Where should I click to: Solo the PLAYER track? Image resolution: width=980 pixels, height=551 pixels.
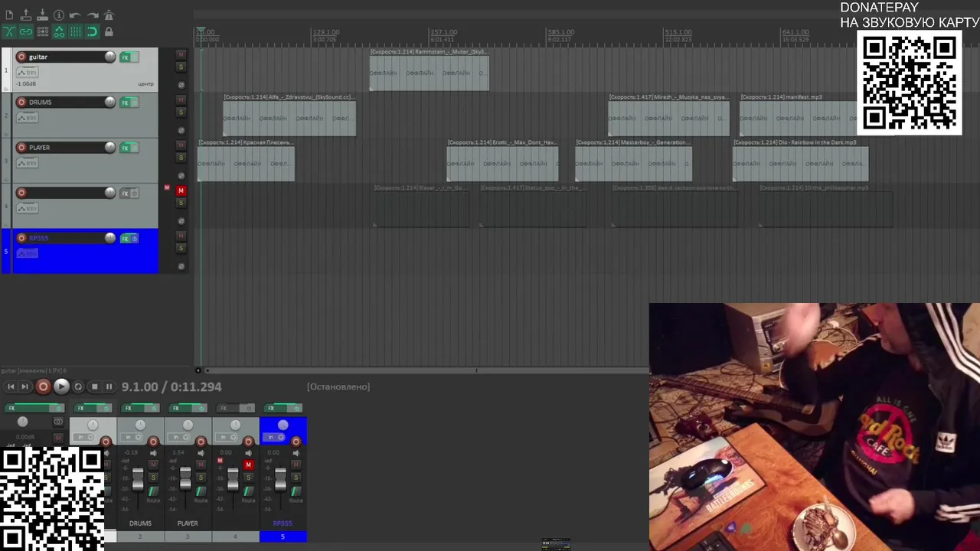tap(181, 158)
